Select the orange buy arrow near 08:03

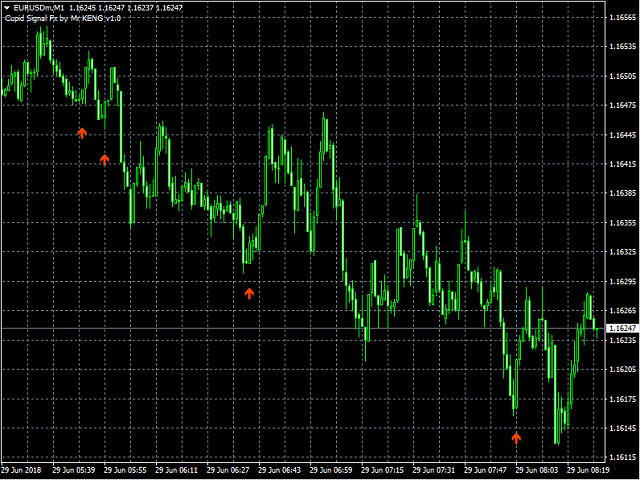(x=516, y=438)
